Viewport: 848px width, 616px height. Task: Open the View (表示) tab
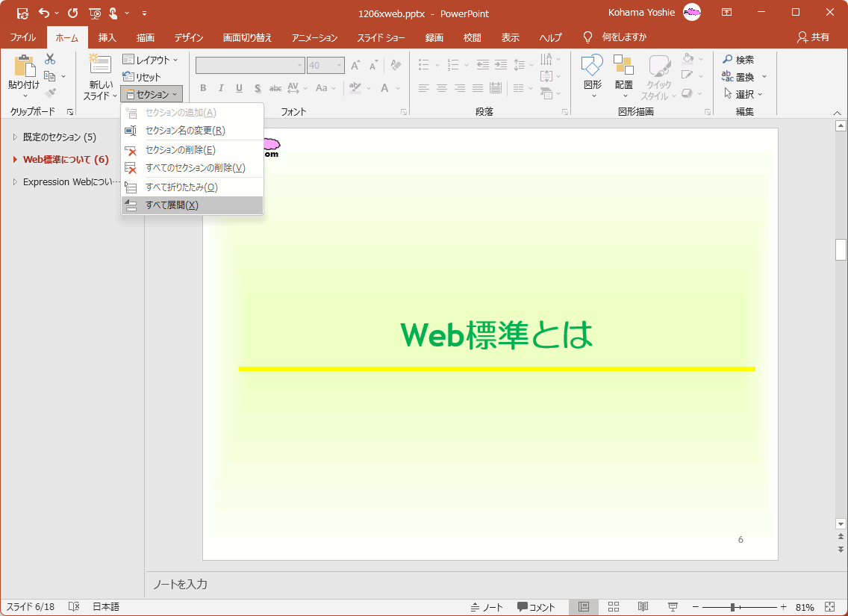pyautogui.click(x=510, y=37)
